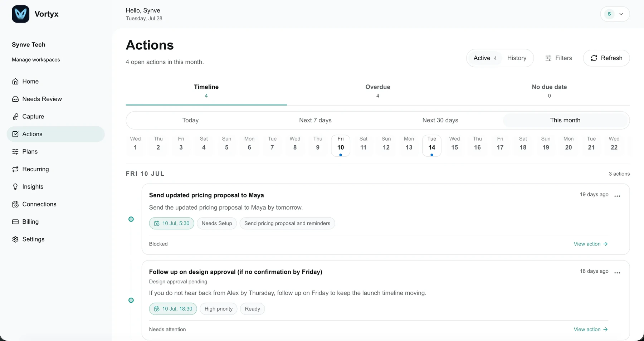The width and height of the screenshot is (644, 341).
Task: Click the Vortyx butterfly logo icon
Action: point(20,14)
